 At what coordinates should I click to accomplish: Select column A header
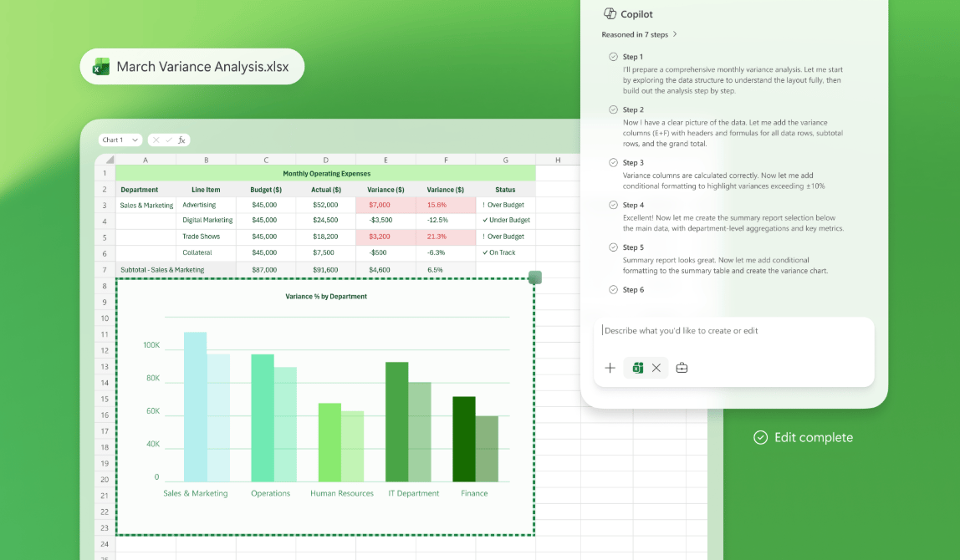coord(146,160)
